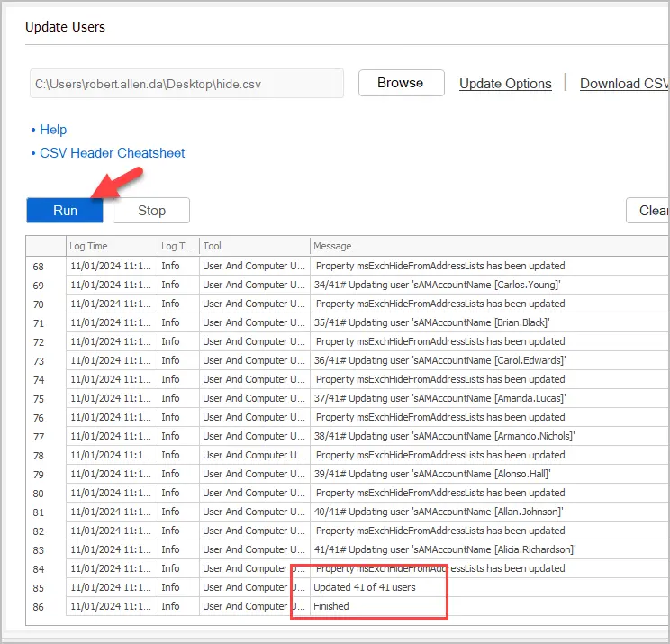
Task: Click the Message column header
Action: pyautogui.click(x=489, y=246)
